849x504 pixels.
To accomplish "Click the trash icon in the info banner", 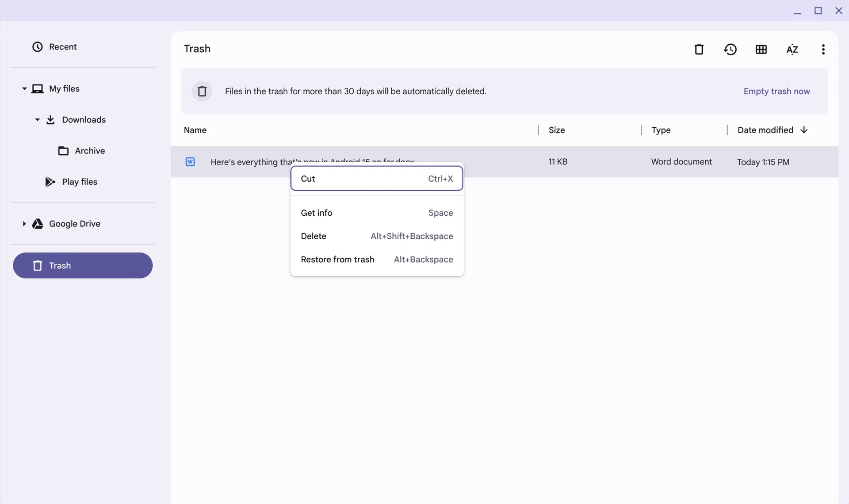I will (202, 91).
